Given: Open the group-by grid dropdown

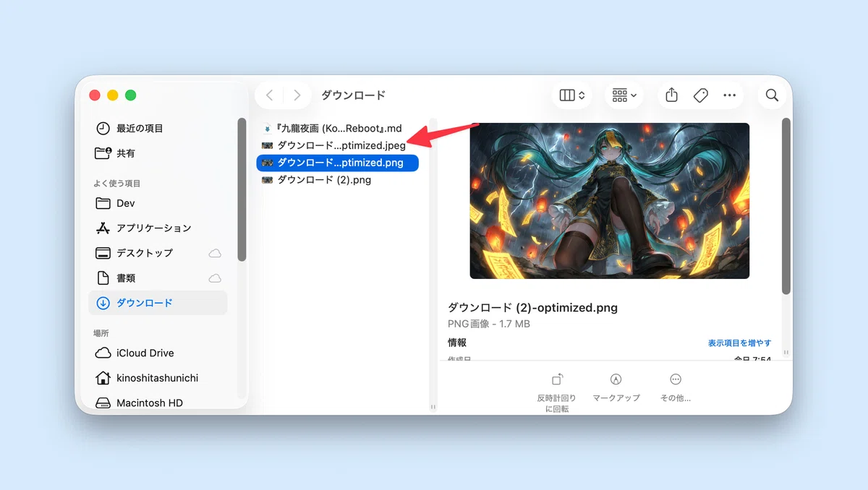Looking at the screenshot, I should tap(624, 95).
